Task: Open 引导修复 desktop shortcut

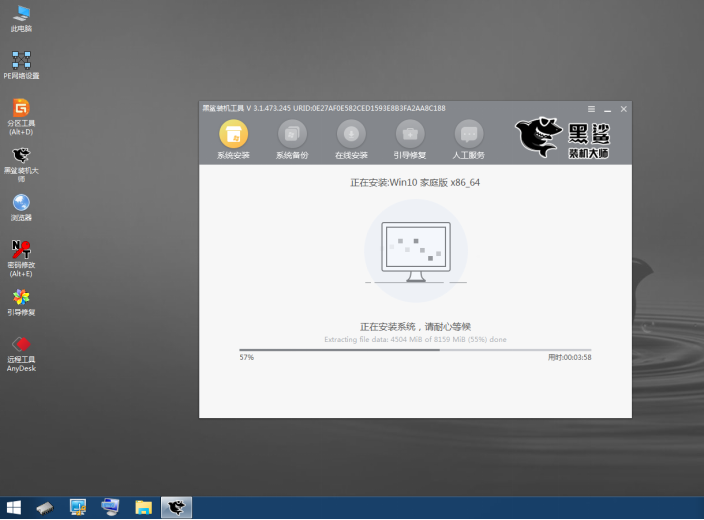Action: click(20, 298)
